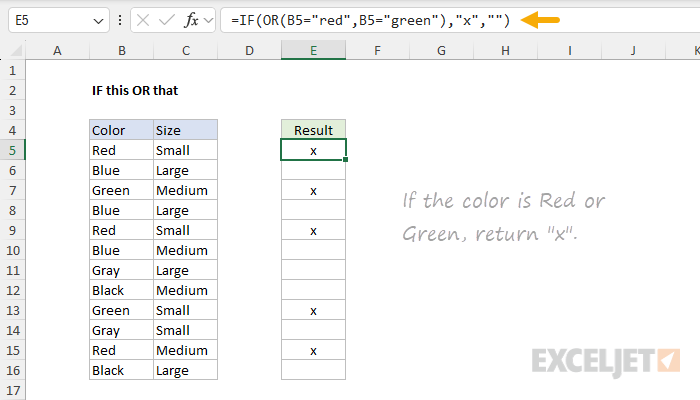Click the cancel formula X icon
Screen dimensions: 700x400
point(143,20)
